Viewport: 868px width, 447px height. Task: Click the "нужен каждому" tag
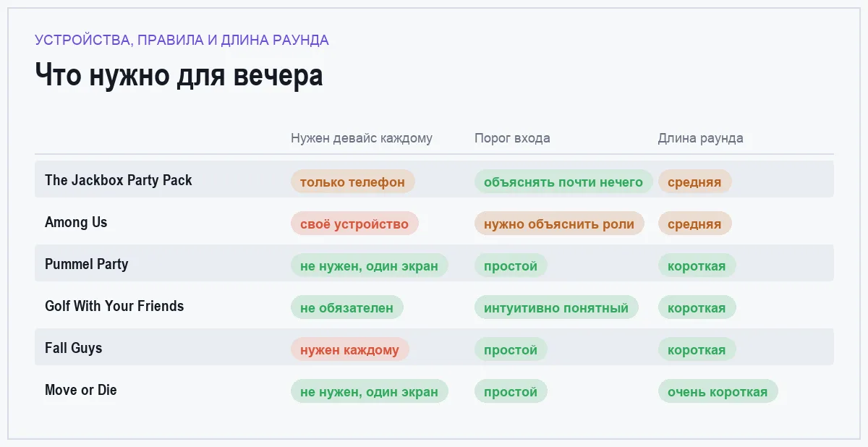pyautogui.click(x=349, y=349)
